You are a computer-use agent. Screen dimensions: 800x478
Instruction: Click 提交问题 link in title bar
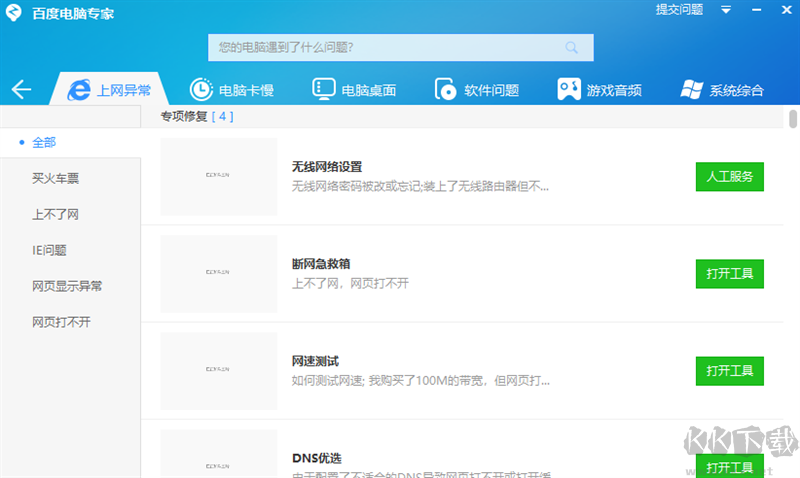(679, 10)
